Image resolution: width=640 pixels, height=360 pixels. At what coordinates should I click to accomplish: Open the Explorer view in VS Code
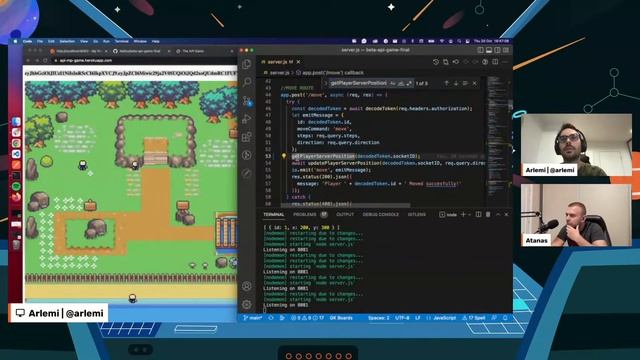pyautogui.click(x=247, y=64)
